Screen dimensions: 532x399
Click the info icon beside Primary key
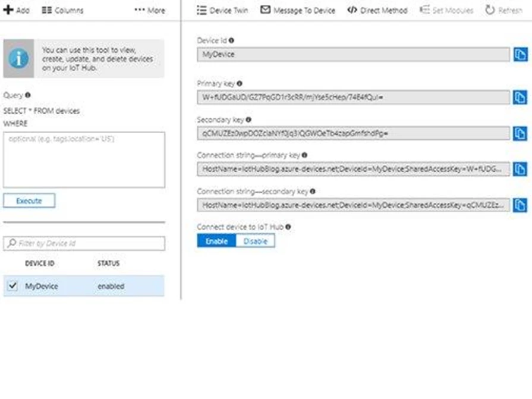tap(239, 84)
